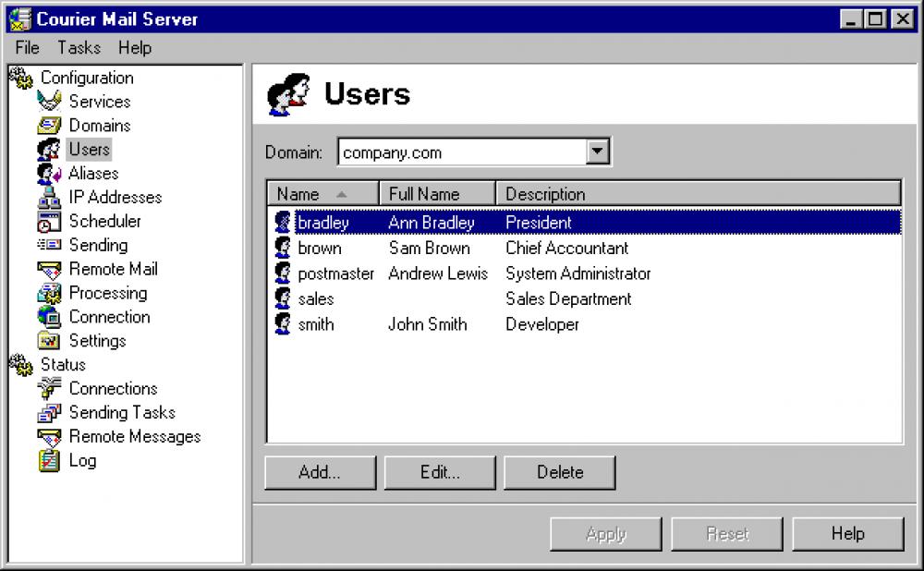This screenshot has width=924, height=571.
Task: Open the File menu
Action: click(26, 48)
